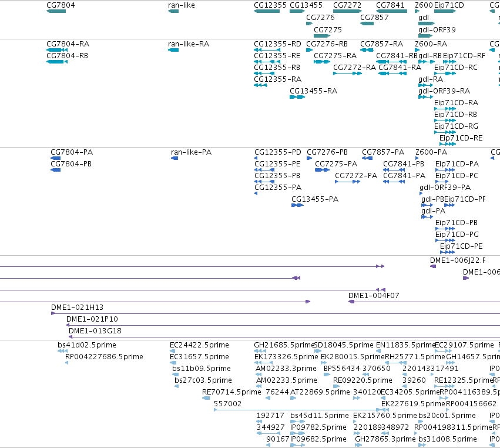Select transcript Eip71CD-RC
This screenshot has height=448, width=500.
point(456,68)
